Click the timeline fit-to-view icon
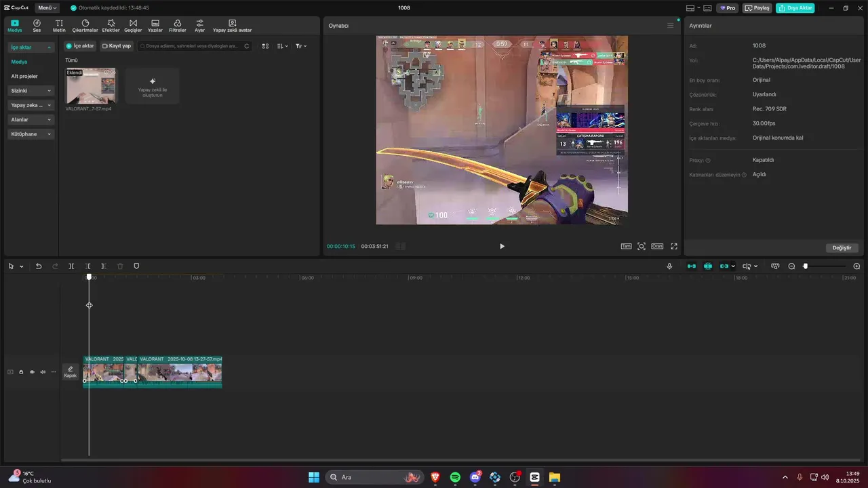 (775, 266)
